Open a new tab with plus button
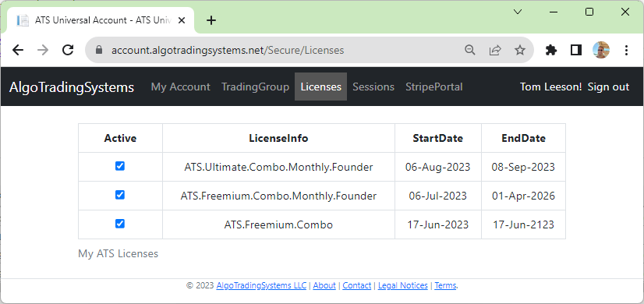The image size is (644, 304). pos(211,20)
